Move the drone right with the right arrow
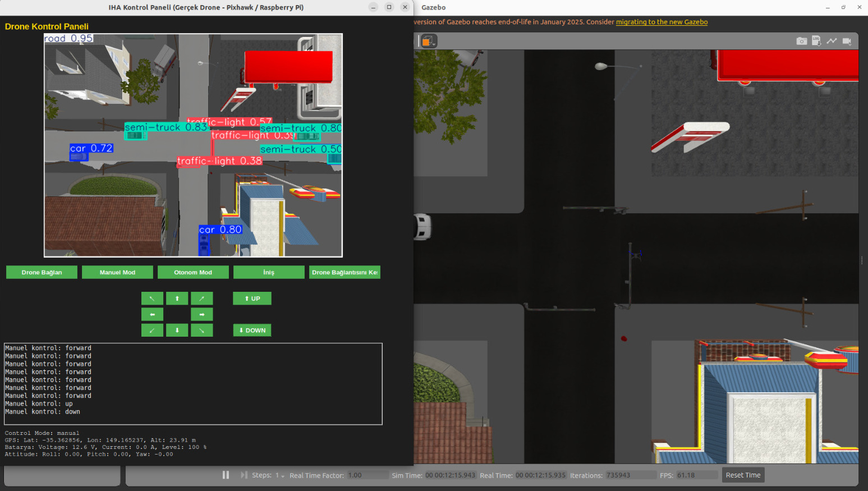Viewport: 868px width, 491px height. [x=201, y=314]
